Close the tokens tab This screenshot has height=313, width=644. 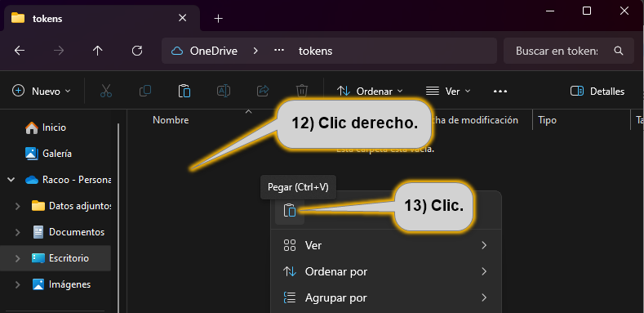click(x=182, y=18)
